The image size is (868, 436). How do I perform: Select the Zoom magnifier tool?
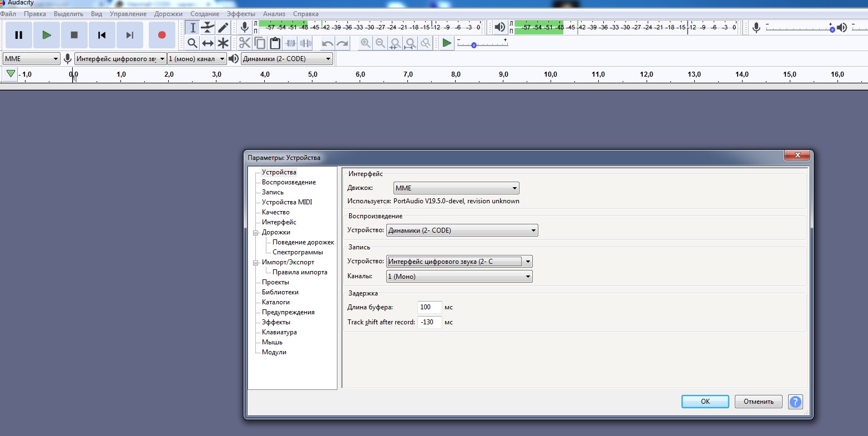(x=193, y=43)
